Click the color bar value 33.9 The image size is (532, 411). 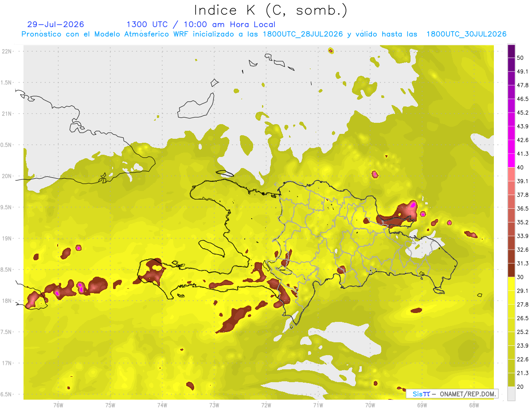coord(523,236)
